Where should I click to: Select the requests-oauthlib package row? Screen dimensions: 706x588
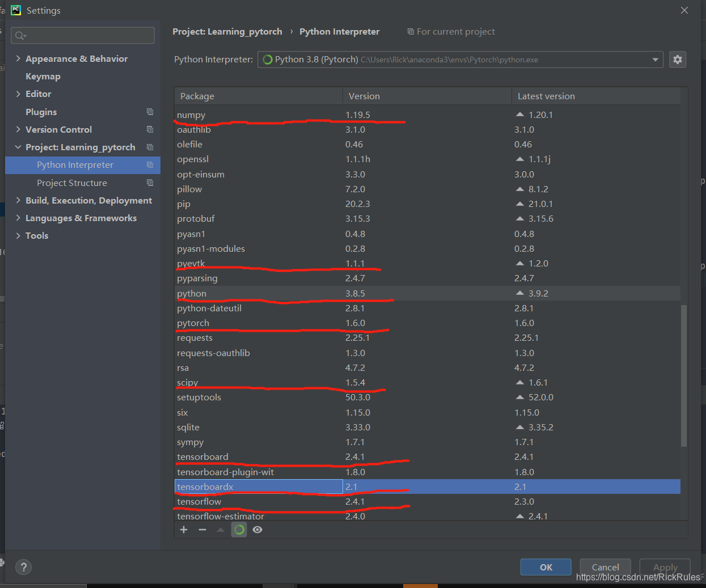click(x=428, y=353)
